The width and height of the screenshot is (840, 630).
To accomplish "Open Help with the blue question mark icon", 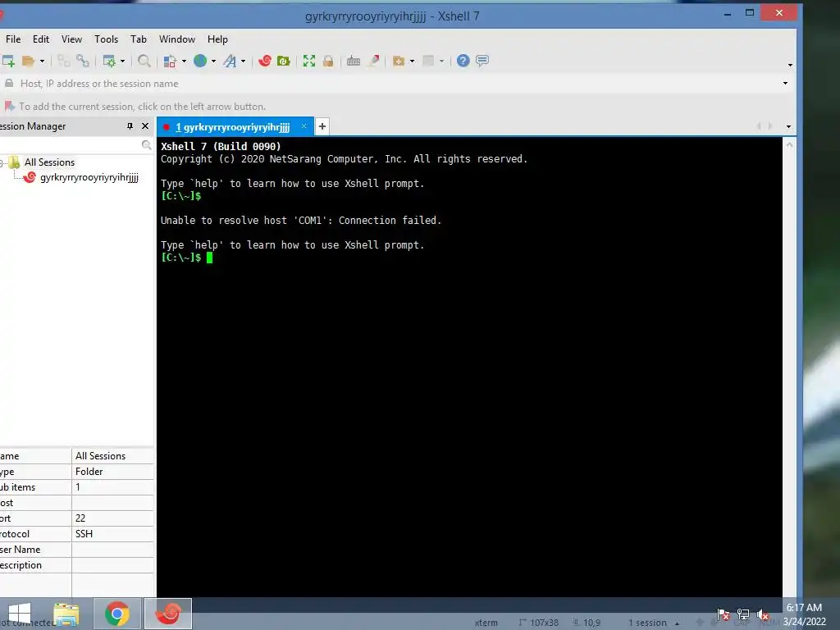I will tap(463, 61).
